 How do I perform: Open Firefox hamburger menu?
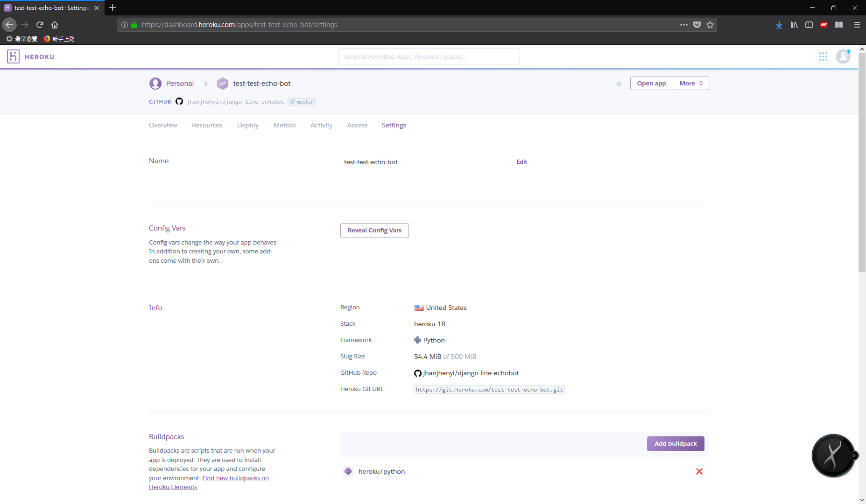point(857,25)
